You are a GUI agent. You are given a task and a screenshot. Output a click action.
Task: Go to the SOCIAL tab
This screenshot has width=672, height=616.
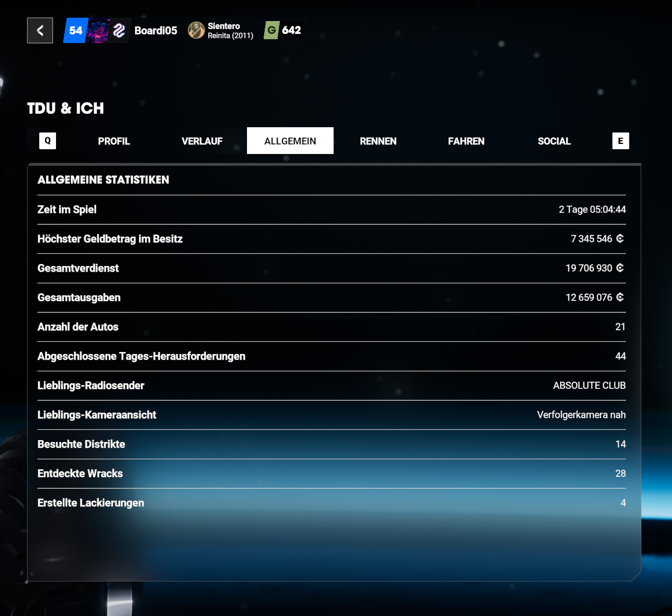(554, 141)
